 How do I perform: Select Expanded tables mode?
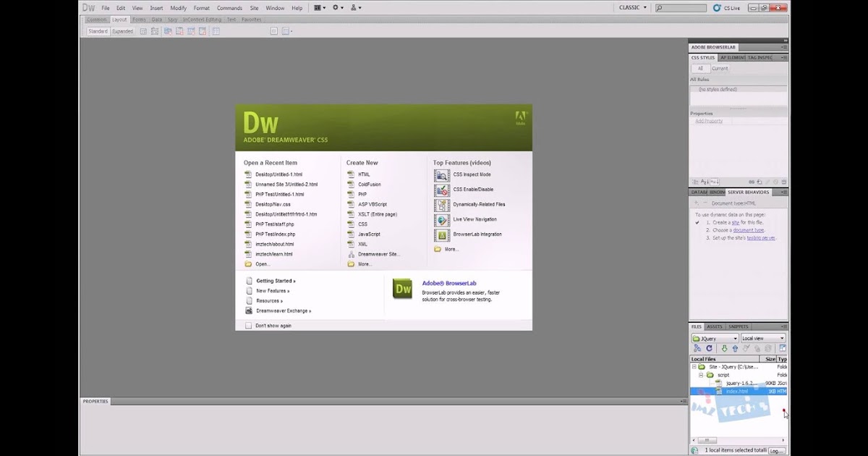pyautogui.click(x=122, y=31)
